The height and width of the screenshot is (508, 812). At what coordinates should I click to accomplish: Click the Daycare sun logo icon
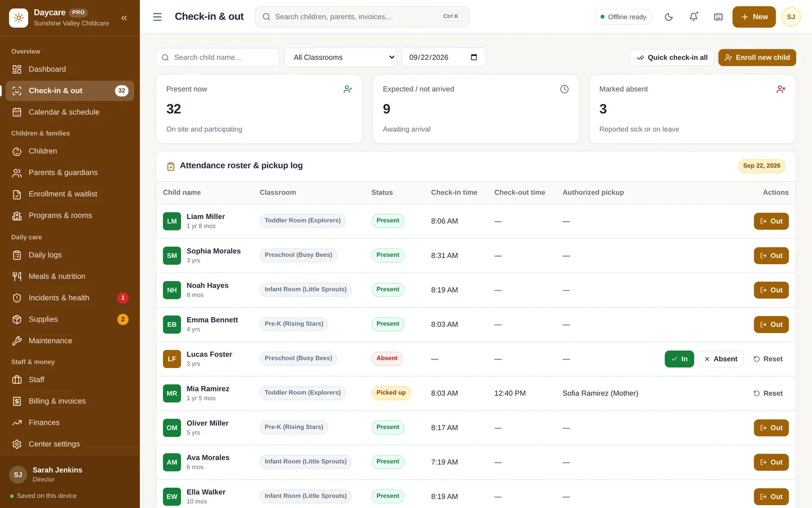point(19,18)
